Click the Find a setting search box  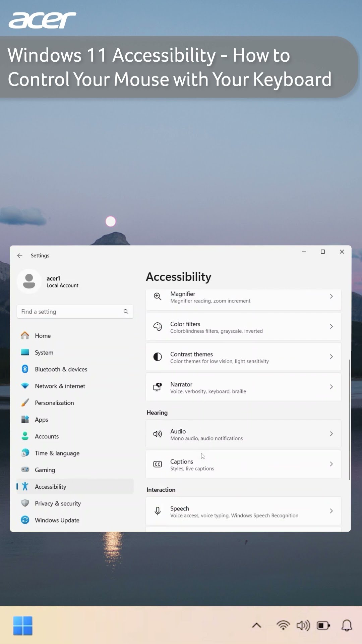[x=75, y=312]
